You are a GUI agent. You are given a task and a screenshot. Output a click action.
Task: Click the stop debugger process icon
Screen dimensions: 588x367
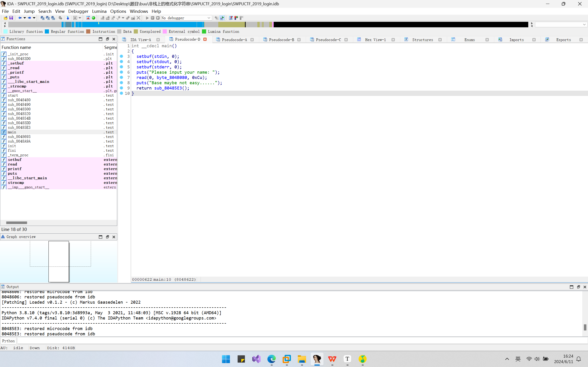pos(158,18)
